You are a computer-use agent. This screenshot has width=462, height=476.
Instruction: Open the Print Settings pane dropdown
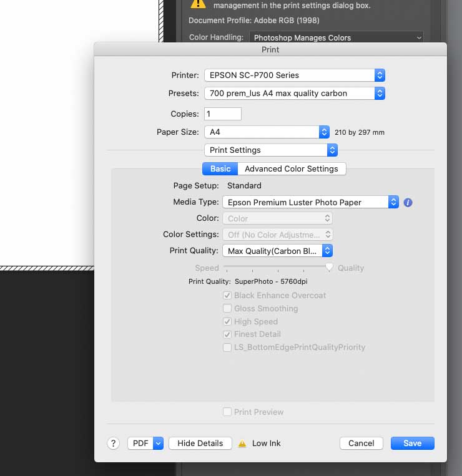click(x=271, y=150)
